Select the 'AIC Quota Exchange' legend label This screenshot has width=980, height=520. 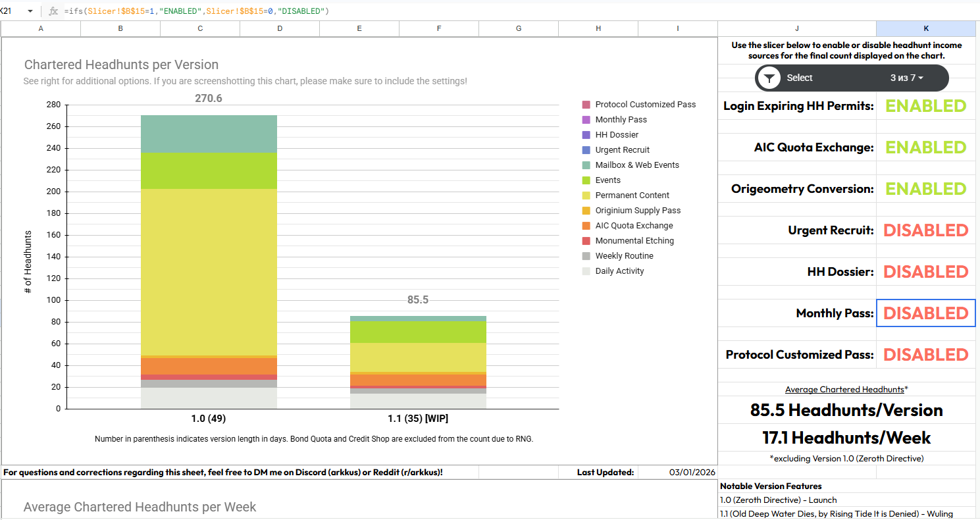[x=634, y=226]
